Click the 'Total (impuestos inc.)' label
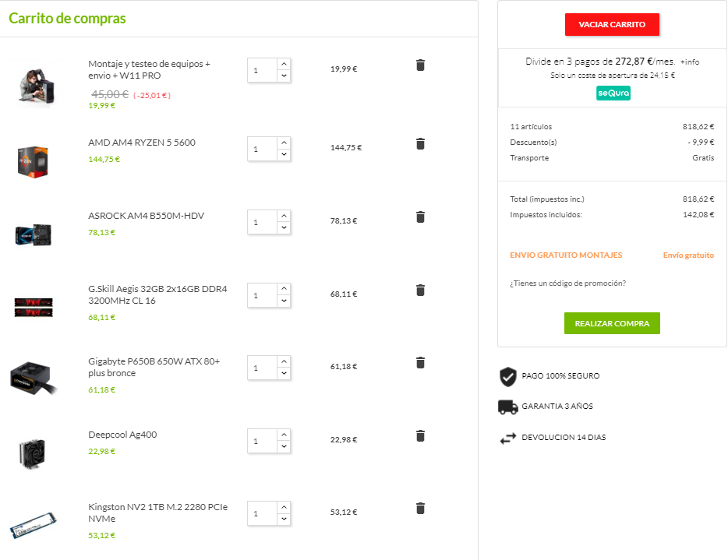This screenshot has height=560, width=728. pos(547,199)
